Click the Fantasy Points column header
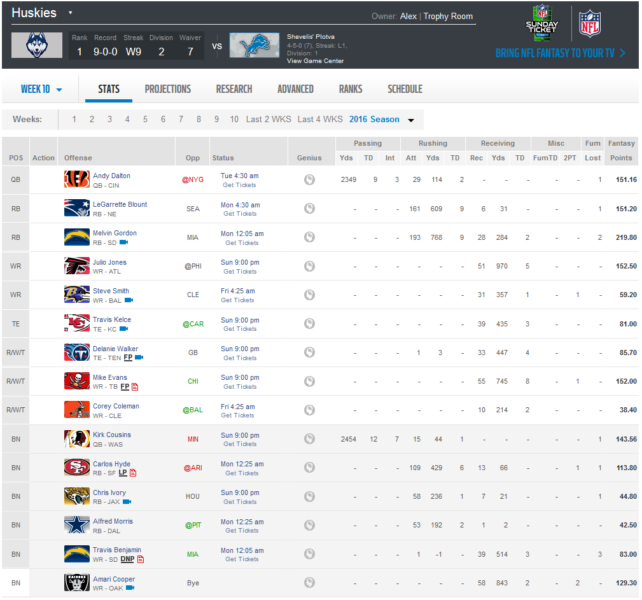 point(621,150)
